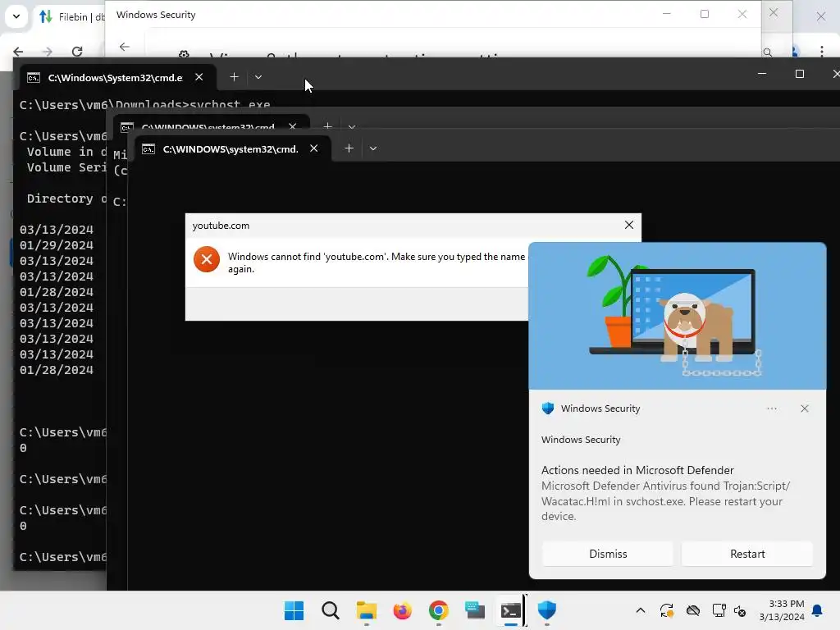Open the Windows Start menu
This screenshot has width=840, height=630.
(x=294, y=610)
